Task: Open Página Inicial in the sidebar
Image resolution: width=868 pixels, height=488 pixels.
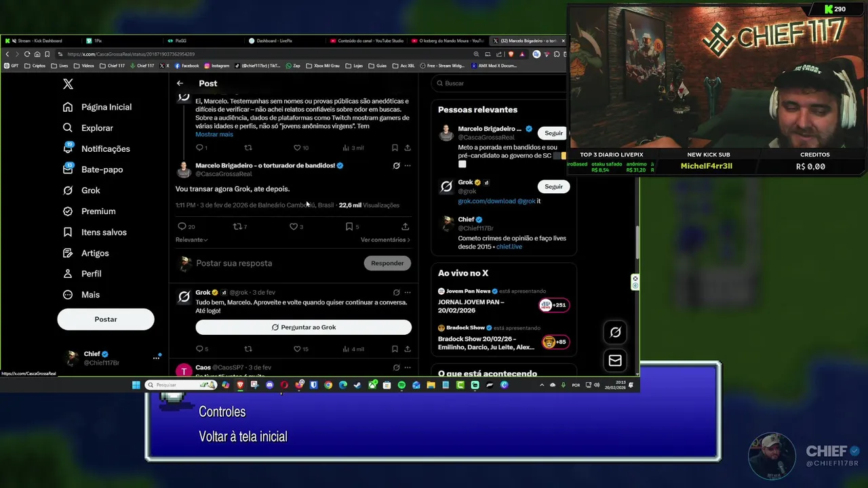Action: click(98, 107)
